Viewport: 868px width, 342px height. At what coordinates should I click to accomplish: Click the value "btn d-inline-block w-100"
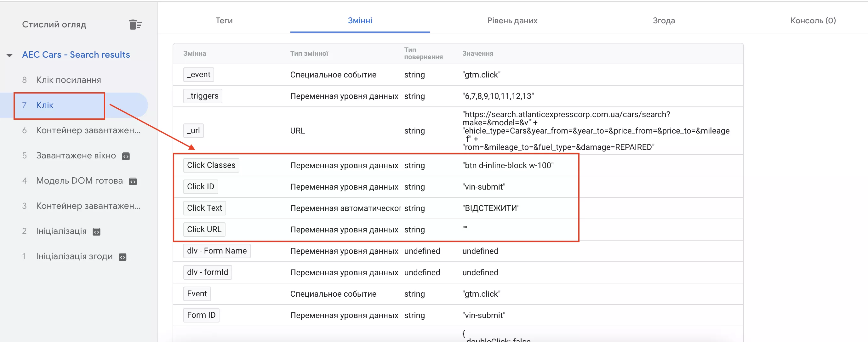(508, 165)
